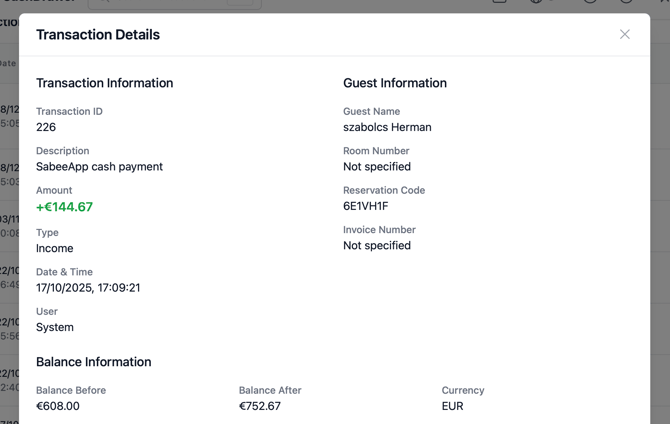Screen dimensions: 670x424
Task: Select reservation code 6E1VH1F
Action: point(365,206)
